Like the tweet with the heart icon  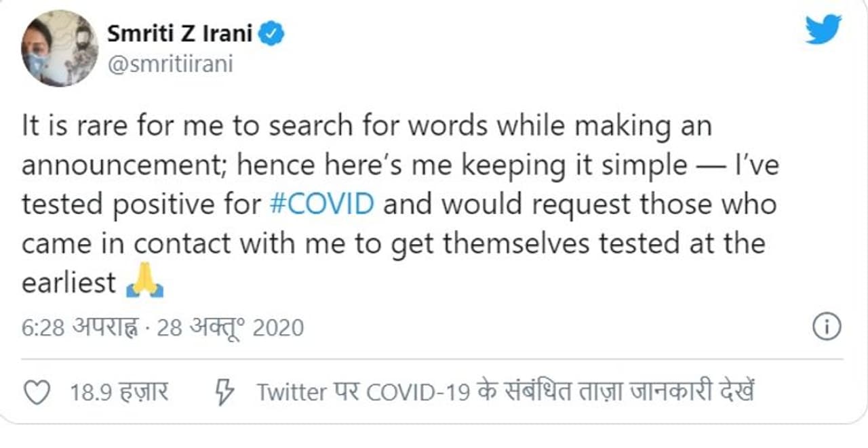point(36,392)
